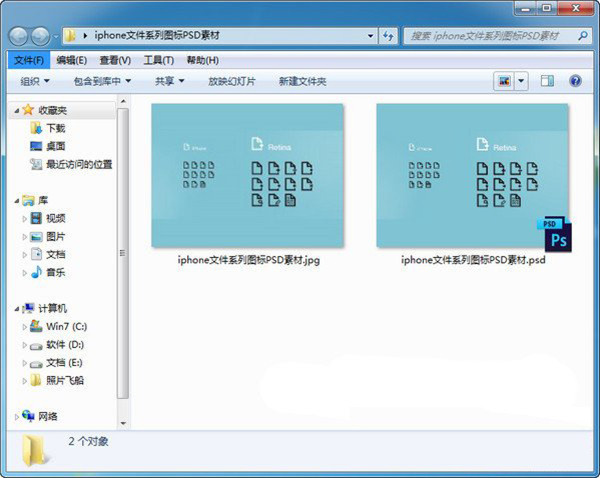Open the 编辑(E) menu
600x478 pixels.
[72, 60]
